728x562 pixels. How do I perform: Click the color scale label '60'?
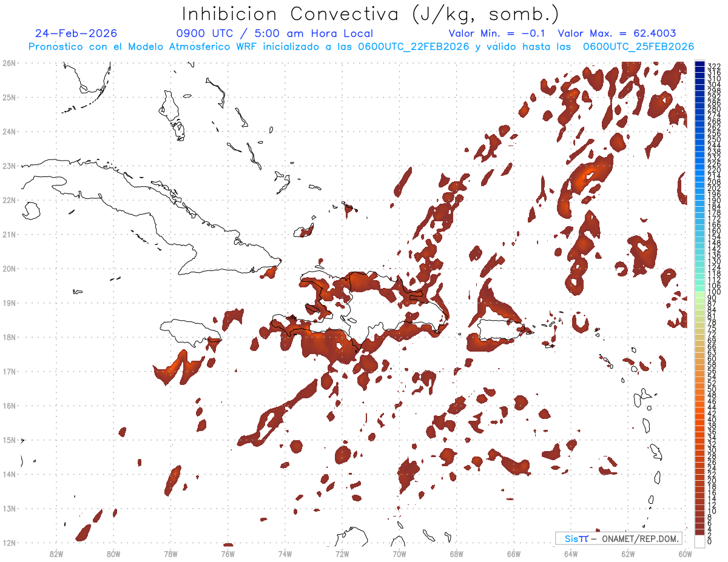click(x=712, y=359)
